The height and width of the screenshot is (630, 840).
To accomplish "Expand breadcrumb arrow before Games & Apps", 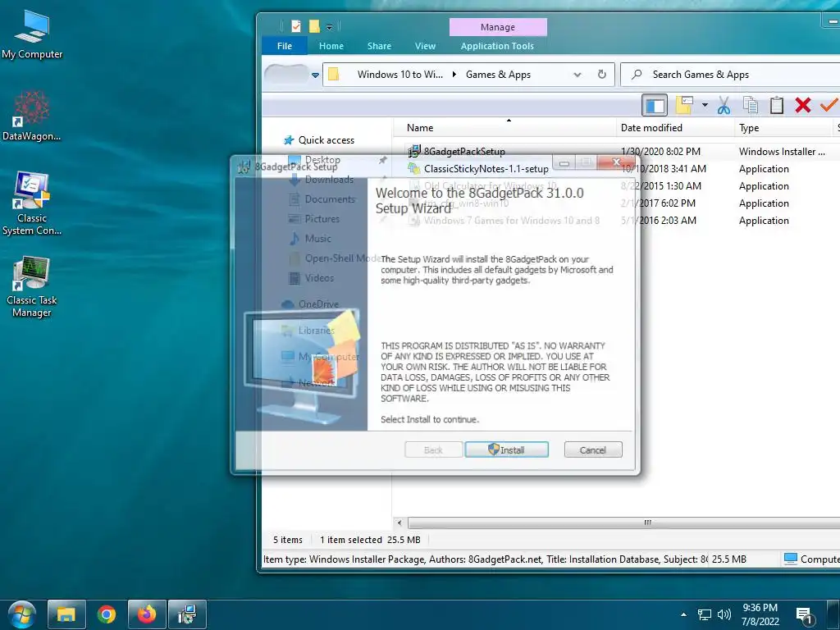I will point(454,75).
